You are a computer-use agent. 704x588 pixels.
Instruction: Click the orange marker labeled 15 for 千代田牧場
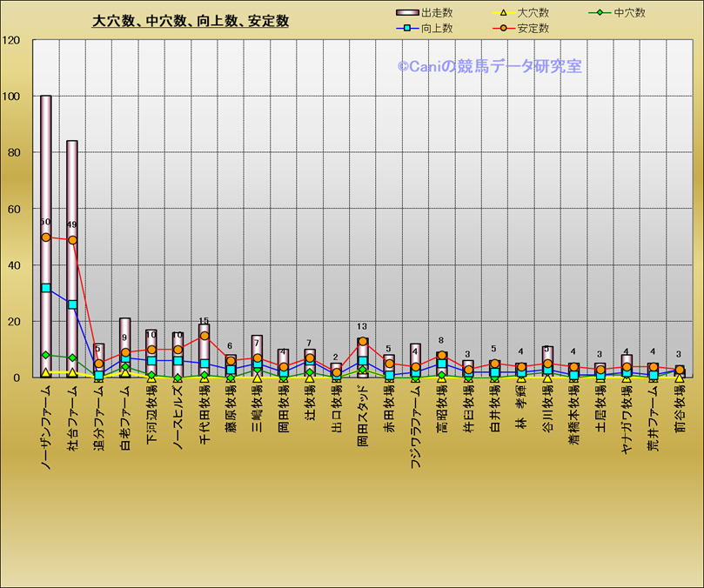pos(204,336)
